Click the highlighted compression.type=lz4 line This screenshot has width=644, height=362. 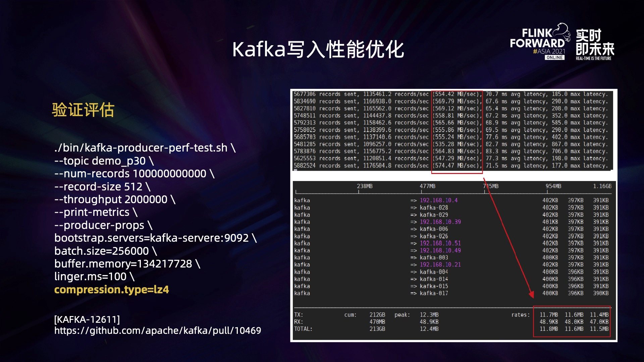112,289
